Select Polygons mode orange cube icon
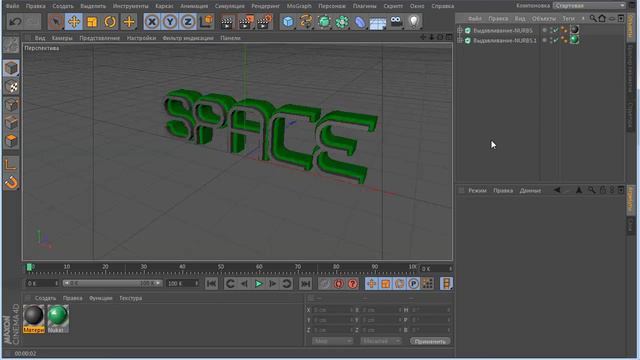The height and width of the screenshot is (360, 640). tap(11, 141)
